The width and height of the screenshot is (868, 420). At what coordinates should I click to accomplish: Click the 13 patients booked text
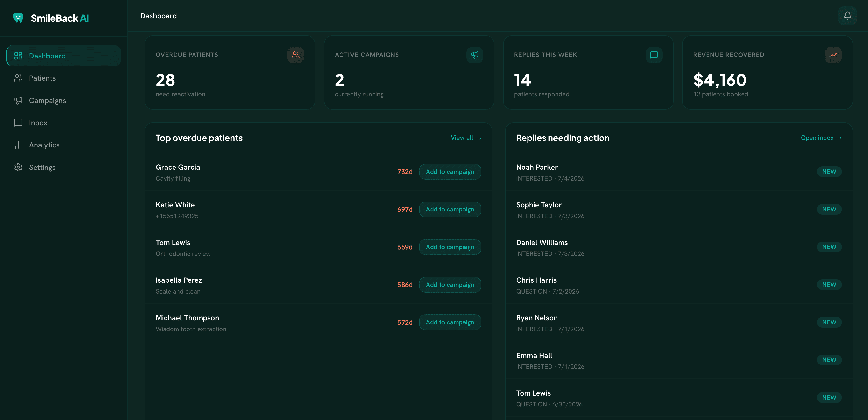pos(721,94)
